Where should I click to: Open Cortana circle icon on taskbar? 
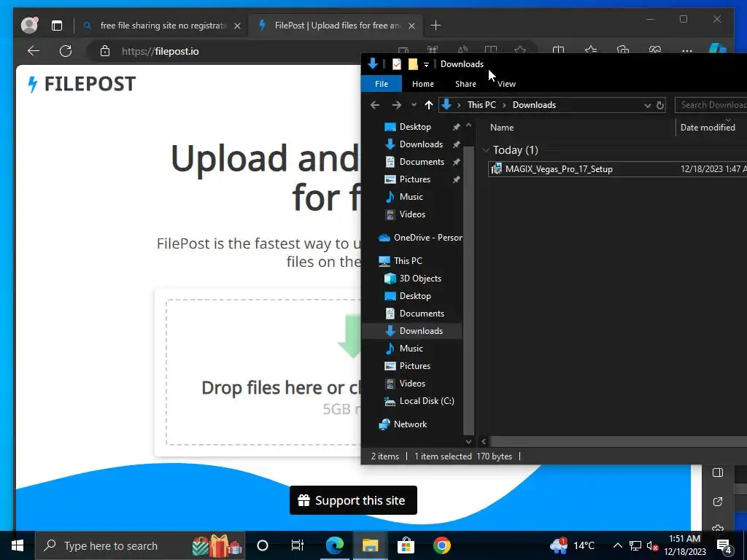263,545
